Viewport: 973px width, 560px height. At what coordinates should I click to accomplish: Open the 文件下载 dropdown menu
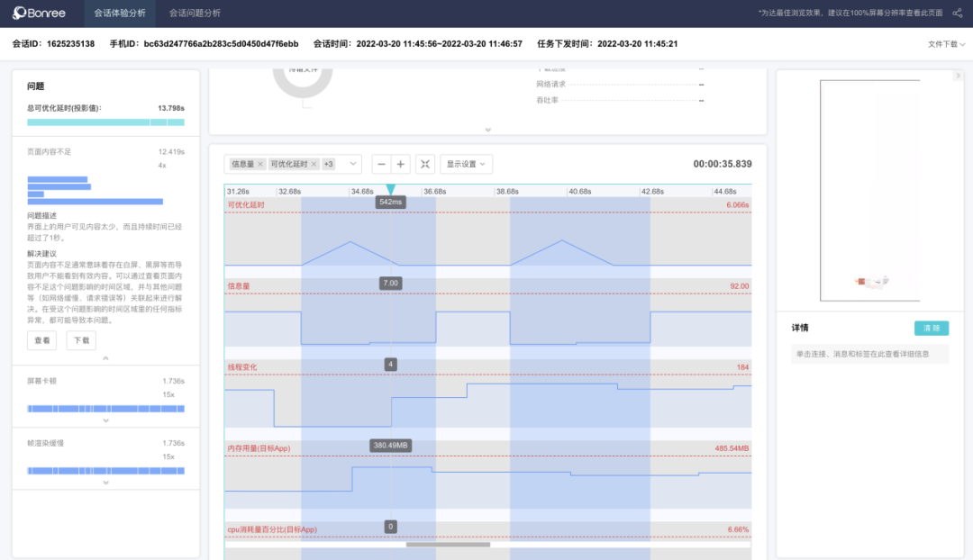(946, 43)
